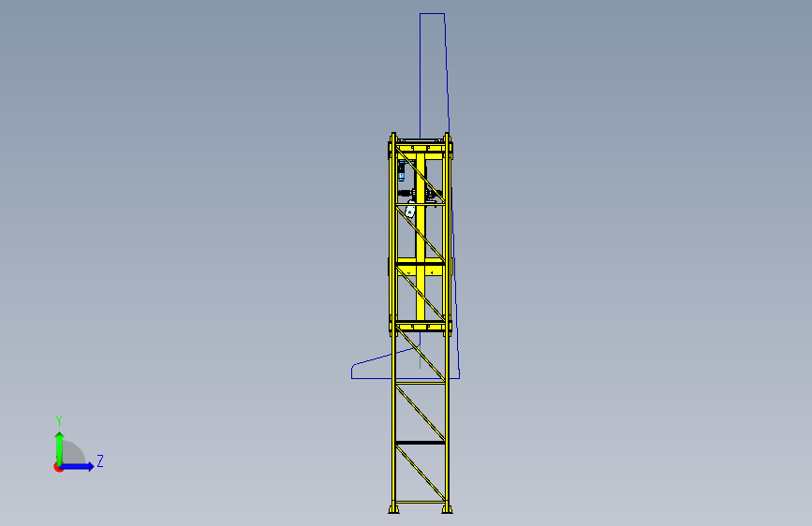The height and width of the screenshot is (526, 812).
Task: Click the 'Z' axis label
Action: pyautogui.click(x=100, y=460)
